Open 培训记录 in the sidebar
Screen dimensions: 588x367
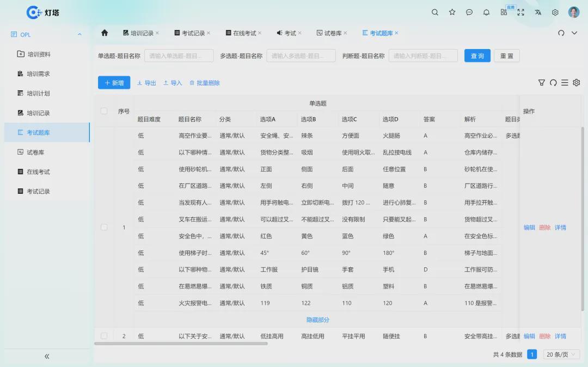pos(47,113)
